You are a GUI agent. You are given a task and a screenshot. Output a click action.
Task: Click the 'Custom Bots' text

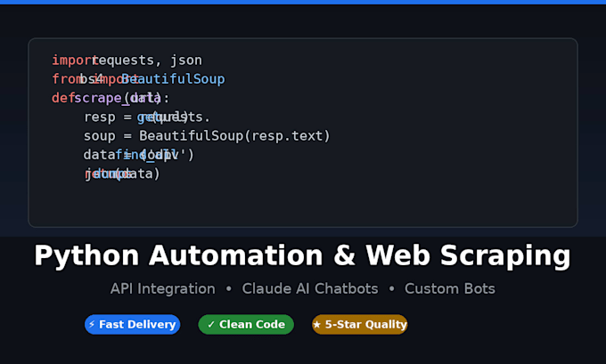coord(450,288)
